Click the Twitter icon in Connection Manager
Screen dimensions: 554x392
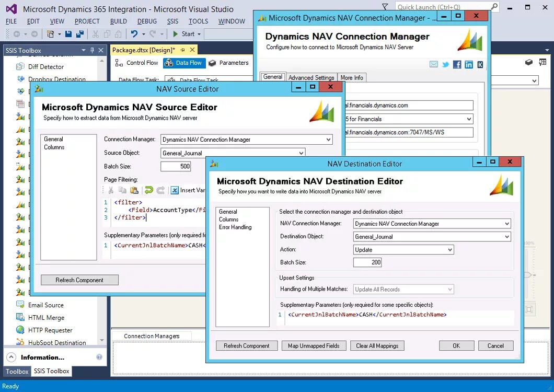pyautogui.click(x=445, y=64)
